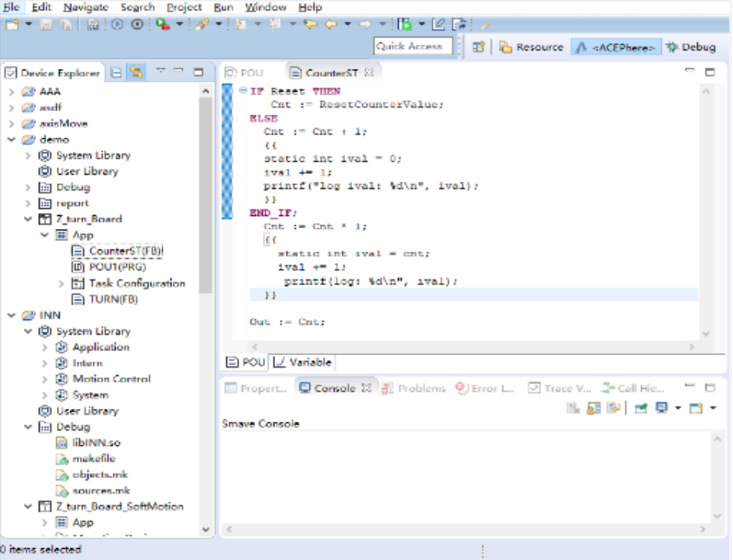Viewport: 733px width, 560px height.
Task: Click Collapse All in Device Explorer
Action: click(116, 73)
